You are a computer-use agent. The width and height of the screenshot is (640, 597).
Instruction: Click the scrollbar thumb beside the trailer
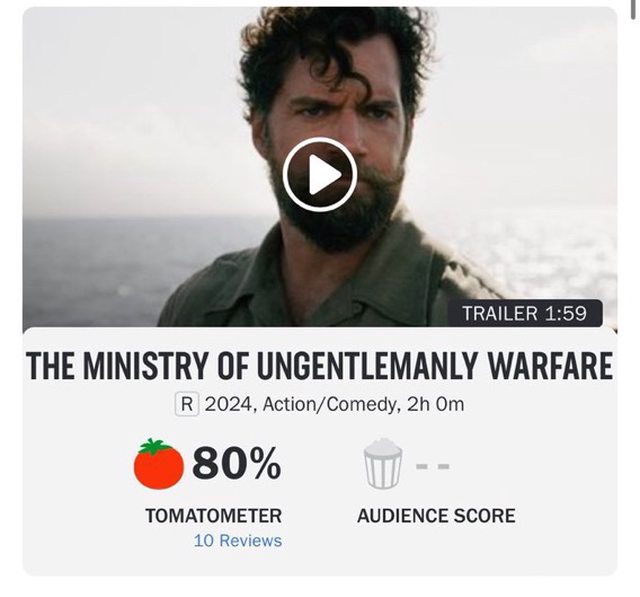pos(633,8)
